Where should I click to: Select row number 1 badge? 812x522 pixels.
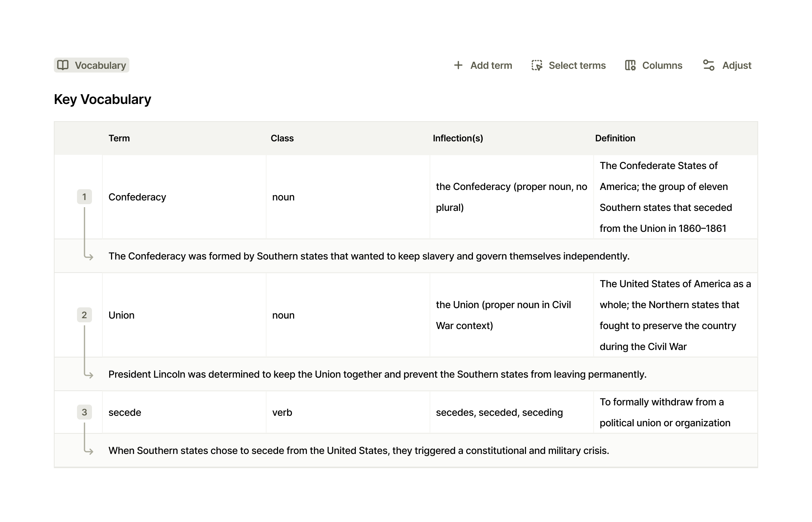(x=84, y=197)
